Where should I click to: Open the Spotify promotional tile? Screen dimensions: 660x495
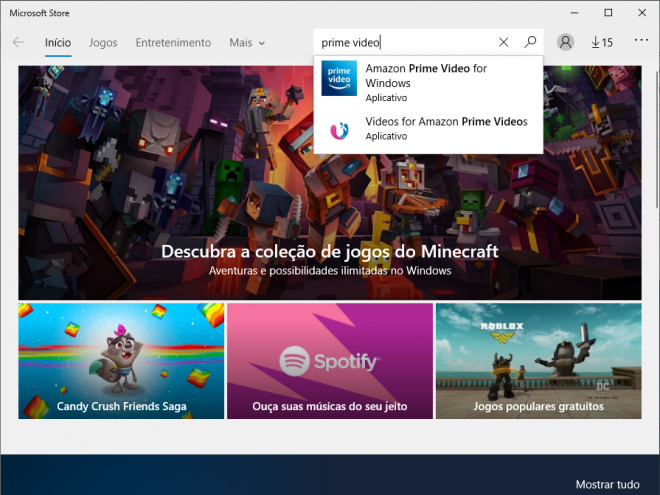click(330, 361)
